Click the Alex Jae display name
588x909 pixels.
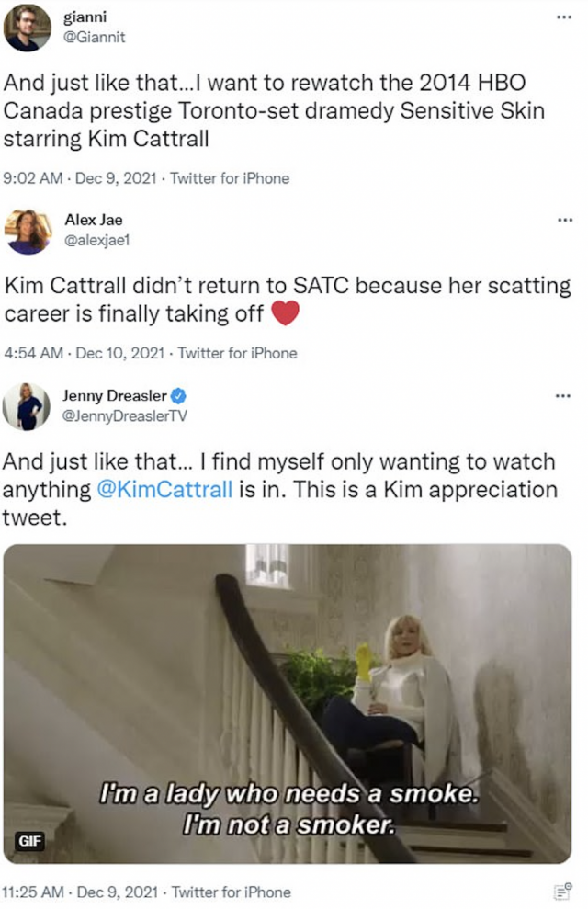pos(93,220)
